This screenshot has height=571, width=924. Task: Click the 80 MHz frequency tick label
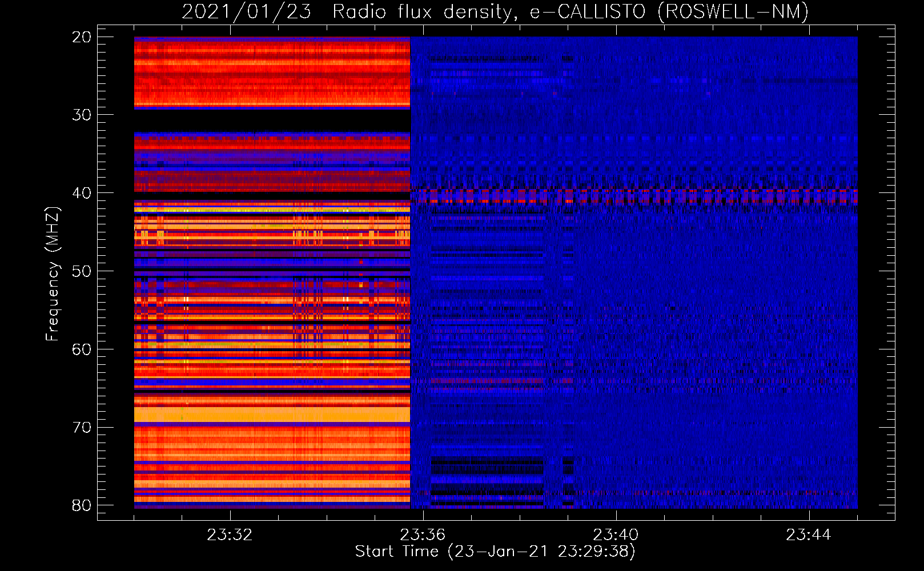(82, 505)
